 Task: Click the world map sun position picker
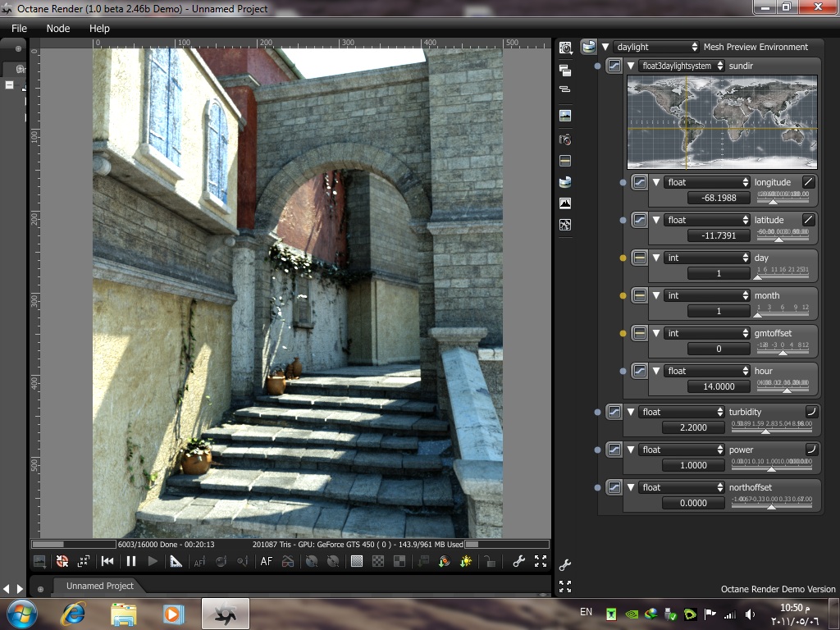tap(722, 122)
